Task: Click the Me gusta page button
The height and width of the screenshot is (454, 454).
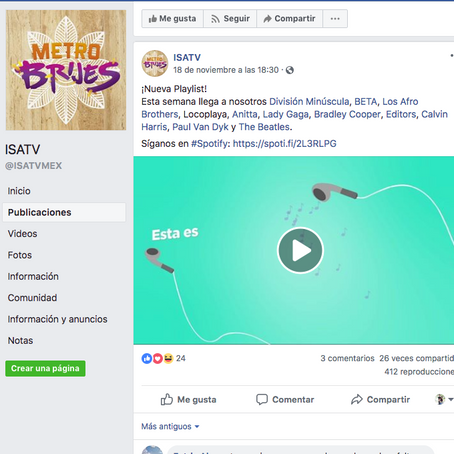Action: coord(172,19)
